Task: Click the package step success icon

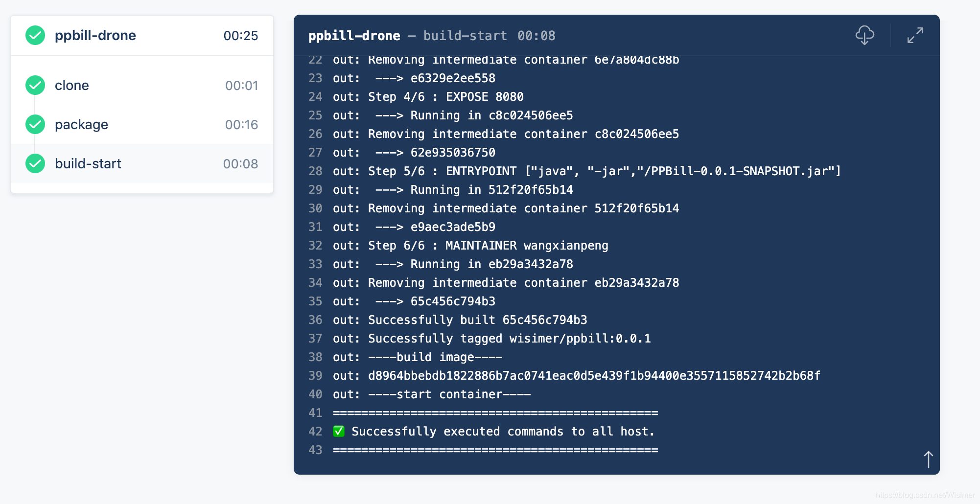Action: [35, 124]
